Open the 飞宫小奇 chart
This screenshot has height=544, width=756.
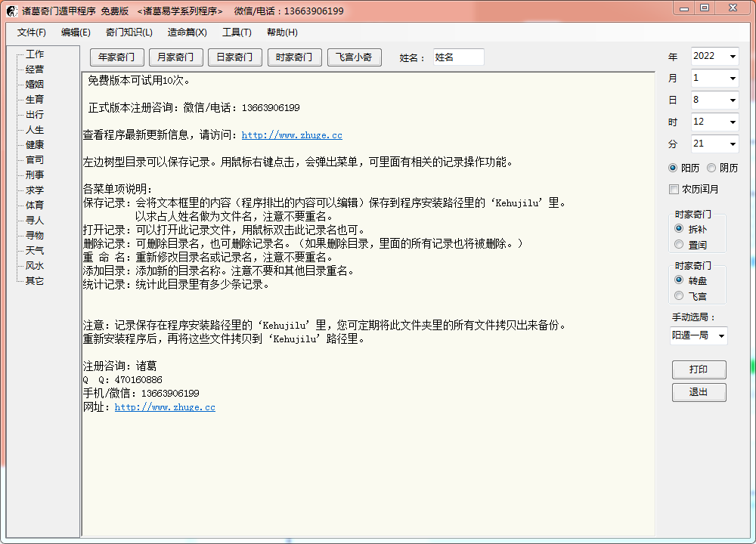click(x=354, y=57)
